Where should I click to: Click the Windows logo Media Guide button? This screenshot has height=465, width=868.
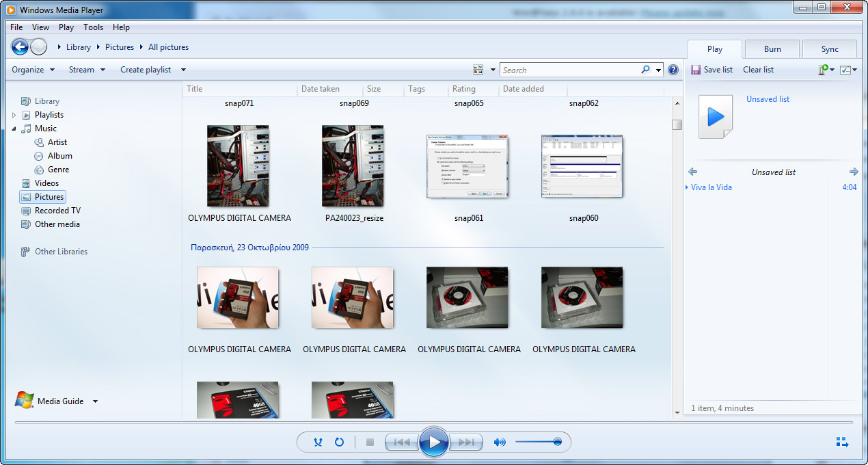[x=25, y=401]
